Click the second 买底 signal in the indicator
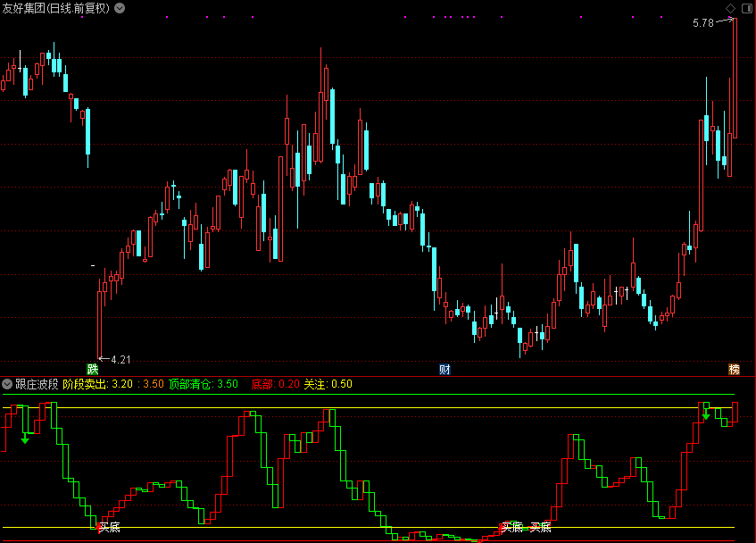The image size is (756, 543). [512, 528]
